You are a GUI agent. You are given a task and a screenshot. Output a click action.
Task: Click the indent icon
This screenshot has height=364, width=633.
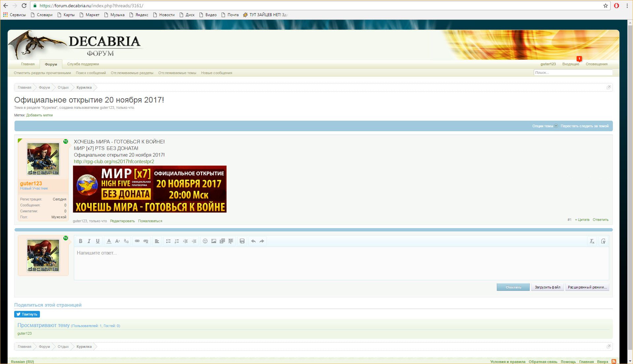(194, 241)
